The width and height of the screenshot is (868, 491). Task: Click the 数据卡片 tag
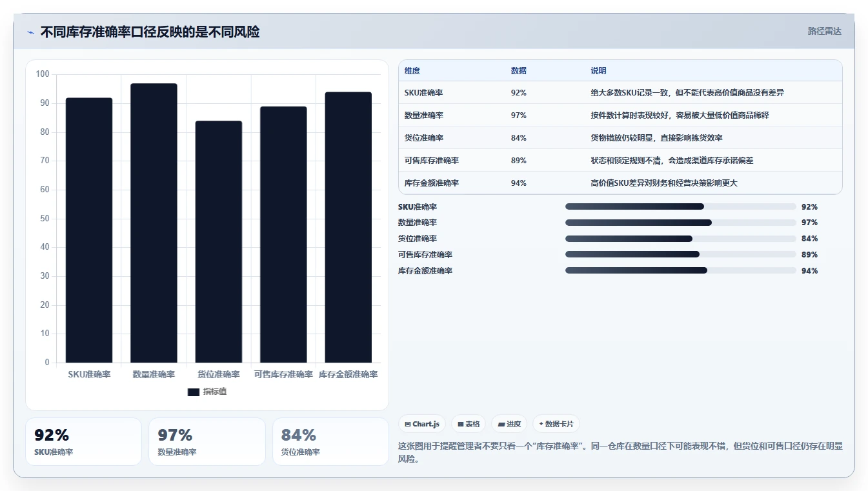pos(556,424)
